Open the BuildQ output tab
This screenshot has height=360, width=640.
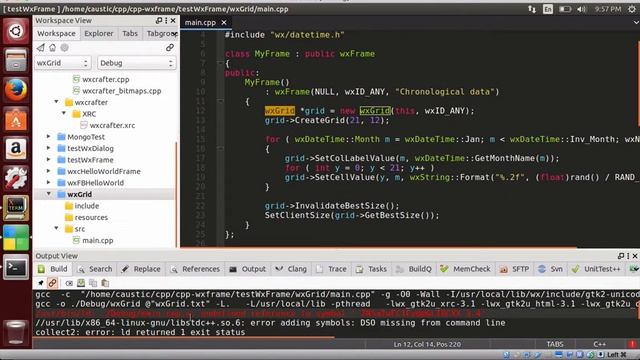(x=414, y=269)
